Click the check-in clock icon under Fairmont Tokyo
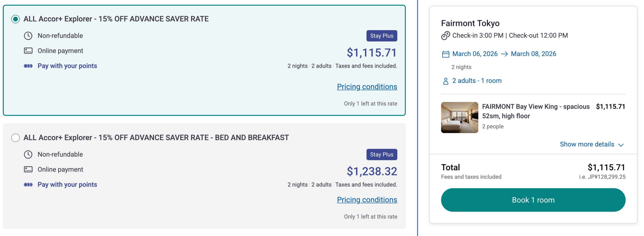Image resolution: width=644 pixels, height=236 pixels. pyautogui.click(x=445, y=36)
